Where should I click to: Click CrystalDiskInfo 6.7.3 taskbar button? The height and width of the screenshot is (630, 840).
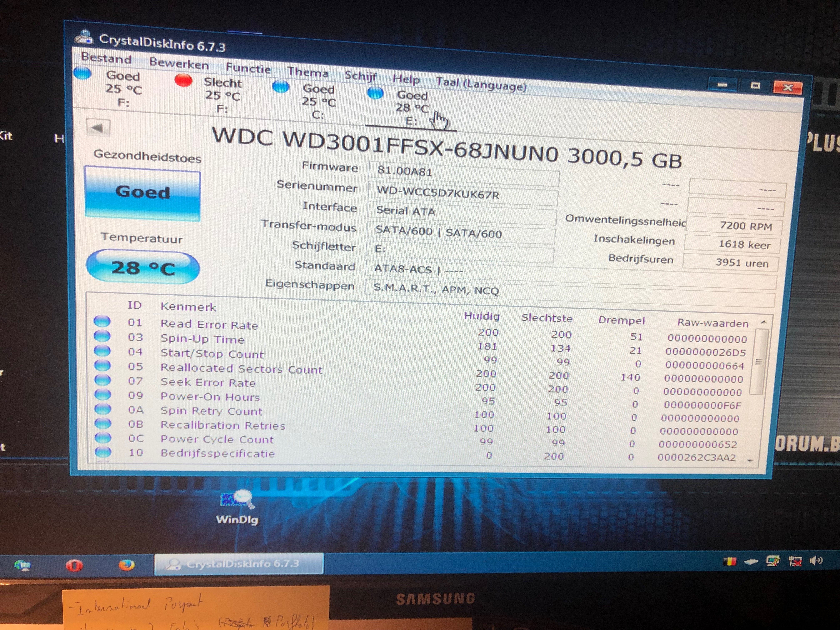click(x=239, y=564)
